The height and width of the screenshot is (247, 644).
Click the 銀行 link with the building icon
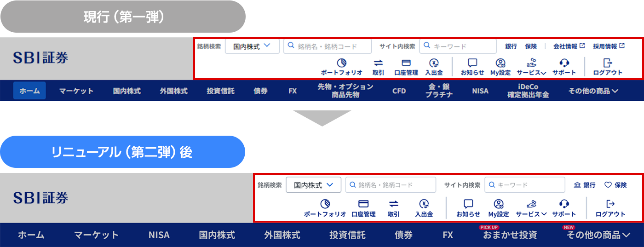[585, 185]
